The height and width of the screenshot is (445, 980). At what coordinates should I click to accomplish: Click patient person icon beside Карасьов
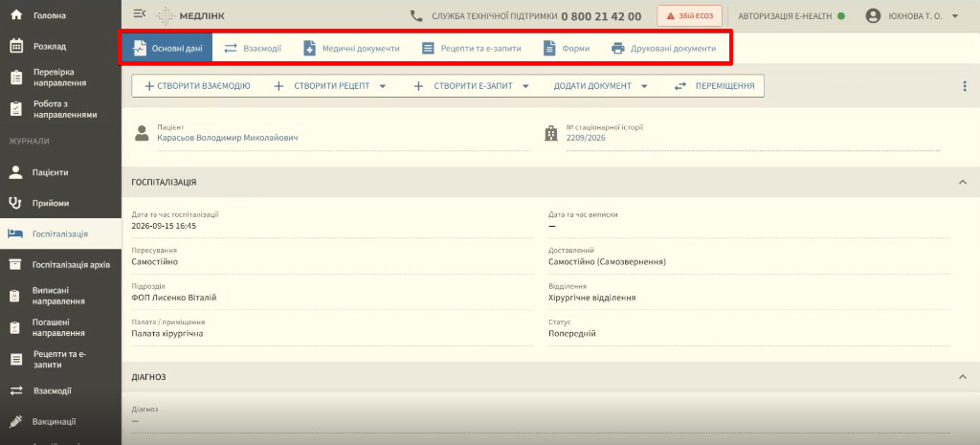point(142,133)
